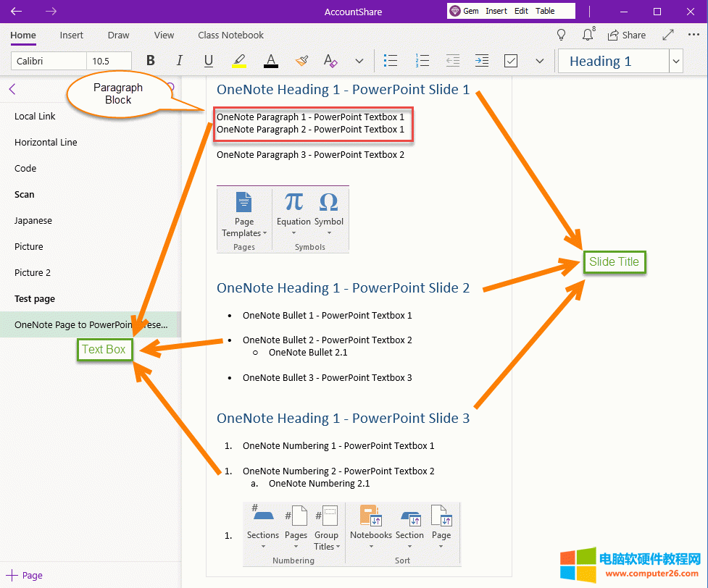Open the Heading 1 styles dropdown
Image resolution: width=708 pixels, height=588 pixels.
click(x=675, y=61)
